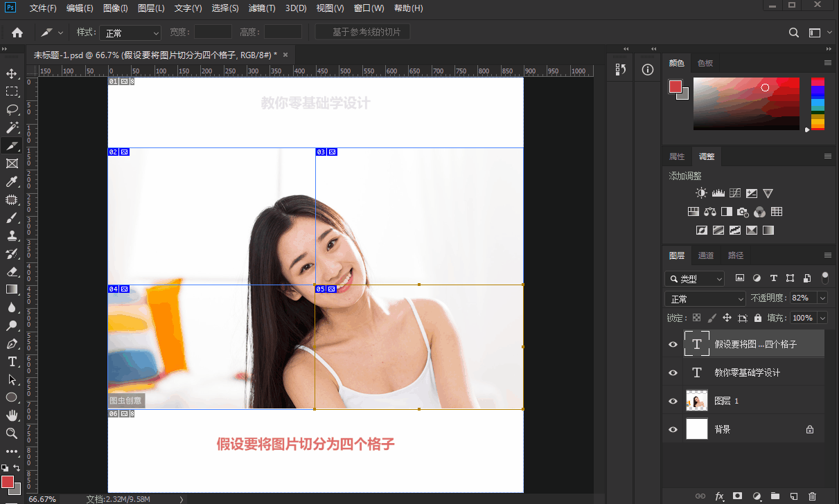The height and width of the screenshot is (504, 839).
Task: Select the Rectangular Marquee tool
Action: click(12, 91)
